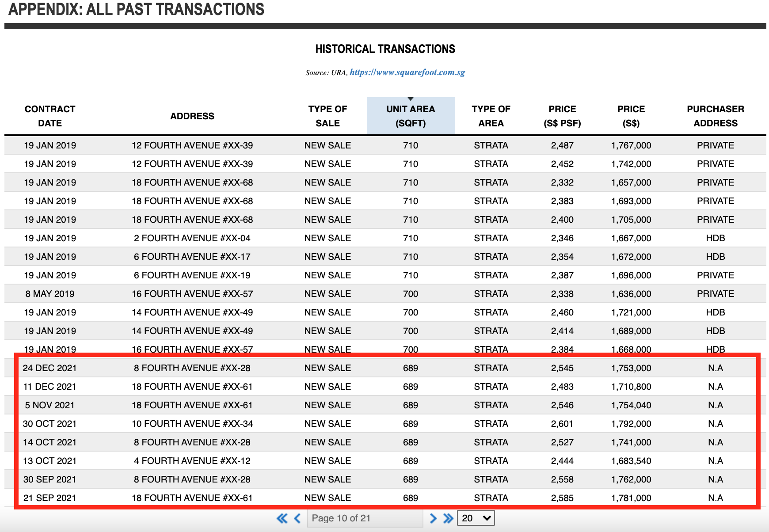This screenshot has width=769, height=532.
Task: Select the 30 SEP 2021 date cell
Action: pyautogui.click(x=50, y=479)
